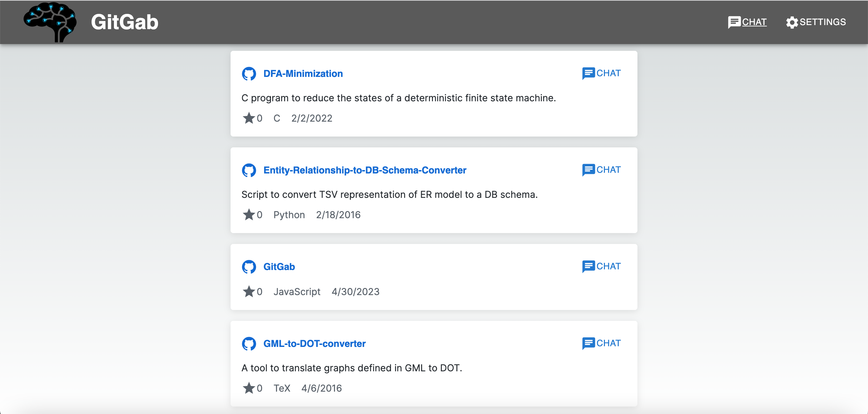This screenshot has width=868, height=414.
Task: Click GitHub icon beside GitGab repository
Action: tap(249, 267)
